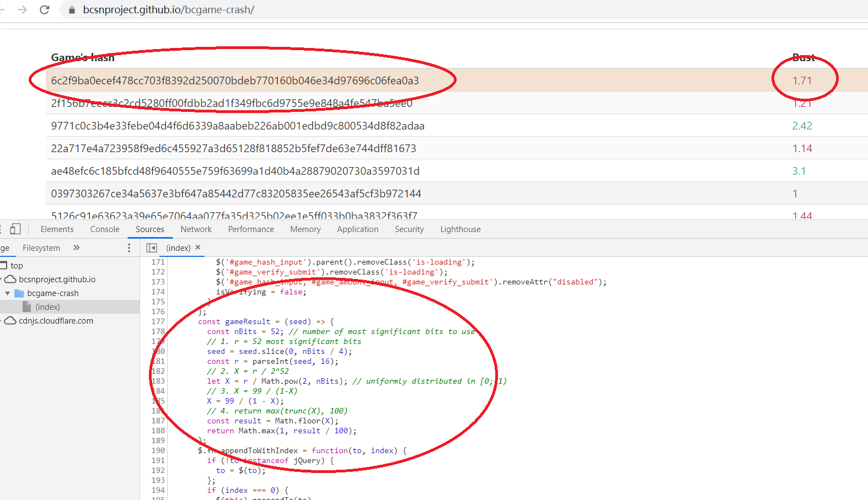
Task: Click the bust value 3.1
Action: 799,171
